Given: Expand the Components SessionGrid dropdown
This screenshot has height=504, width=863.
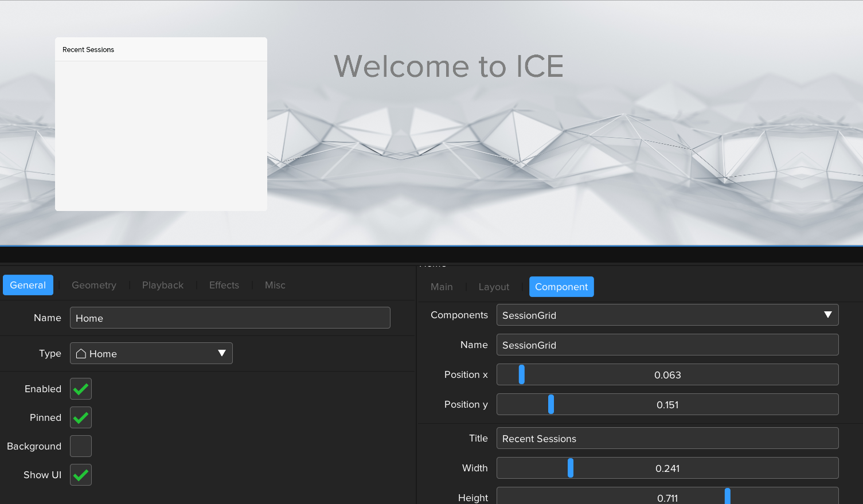Looking at the screenshot, I should (x=827, y=315).
